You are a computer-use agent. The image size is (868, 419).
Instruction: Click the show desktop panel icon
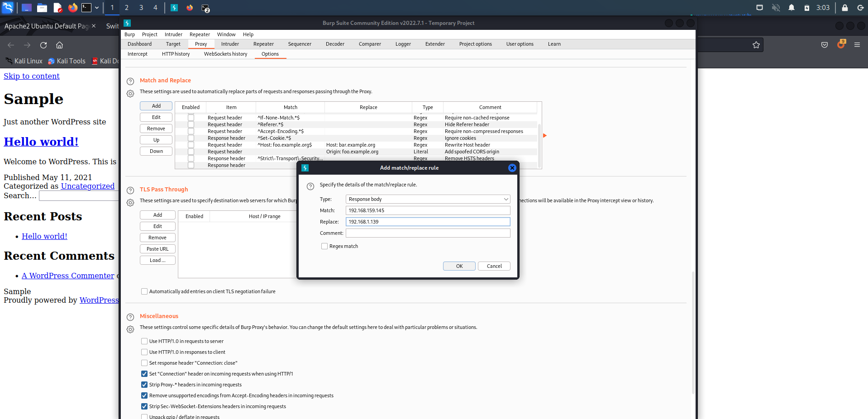(x=27, y=8)
